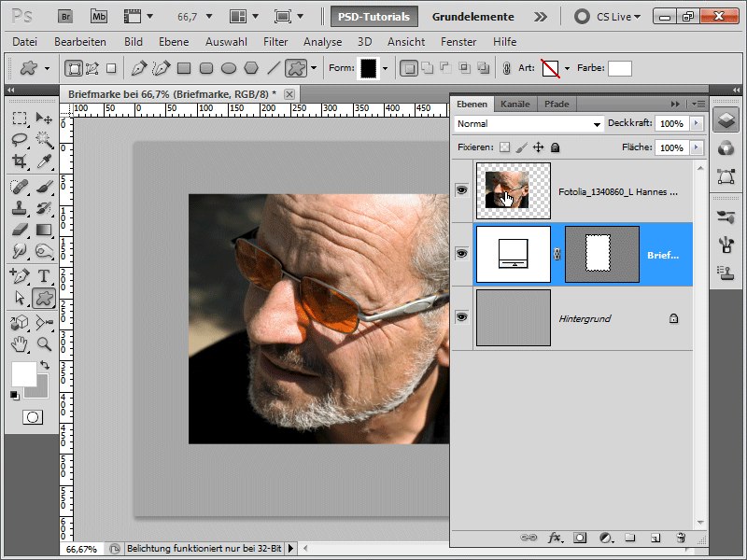
Task: Select the Pen tool in toolbox
Action: click(20, 275)
